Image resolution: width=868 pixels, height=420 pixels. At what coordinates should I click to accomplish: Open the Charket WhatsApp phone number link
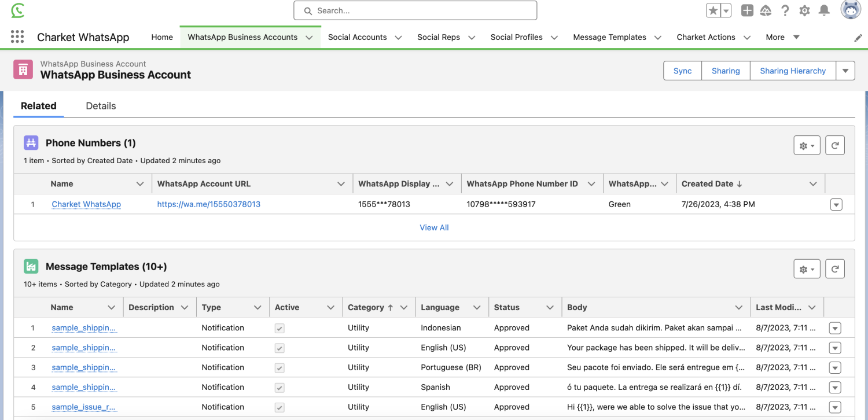coord(86,204)
